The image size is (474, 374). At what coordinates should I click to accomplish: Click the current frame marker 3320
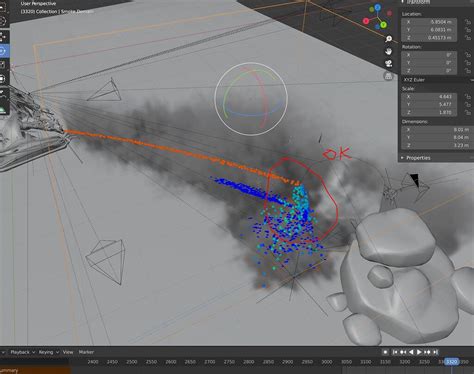(452, 362)
